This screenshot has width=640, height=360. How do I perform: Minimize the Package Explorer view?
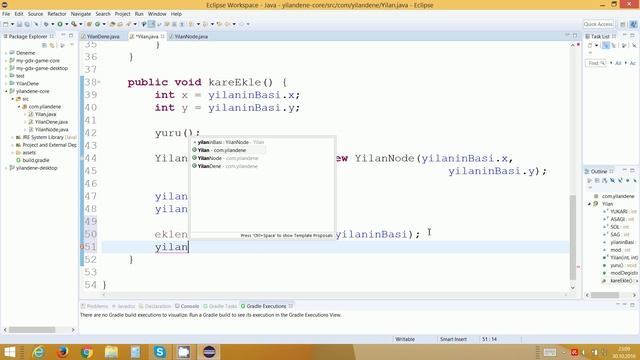pyautogui.click(x=63, y=36)
